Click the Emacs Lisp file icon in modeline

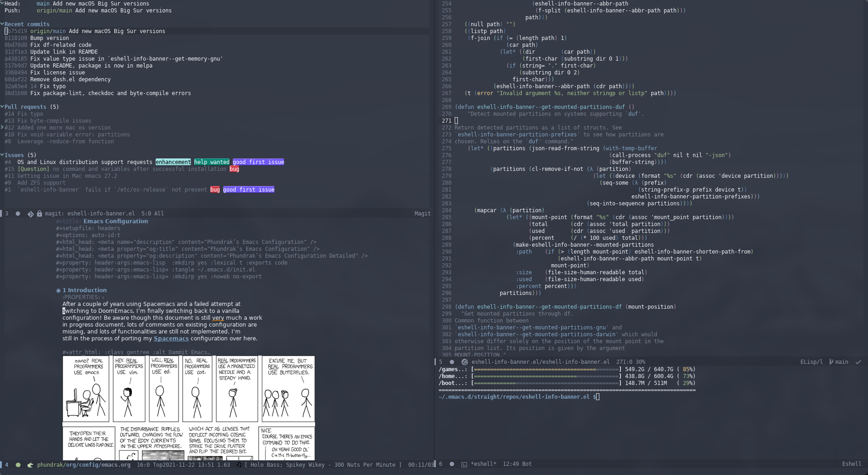[464, 362]
